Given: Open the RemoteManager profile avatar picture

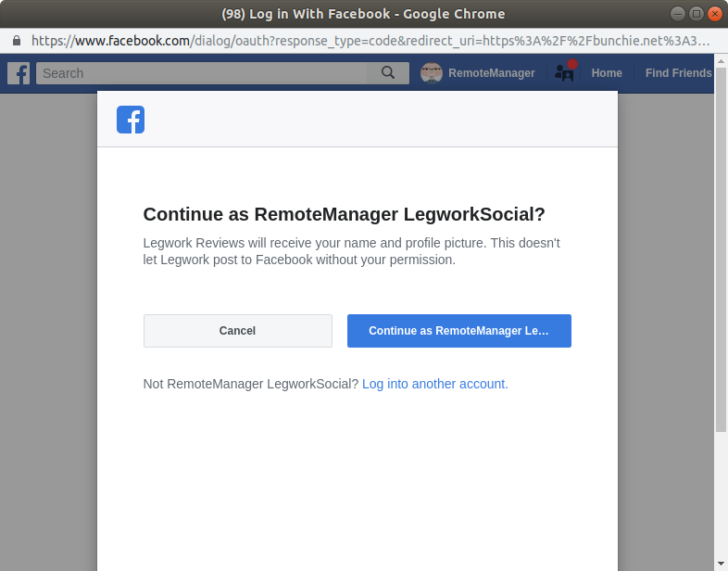Looking at the screenshot, I should [x=432, y=73].
